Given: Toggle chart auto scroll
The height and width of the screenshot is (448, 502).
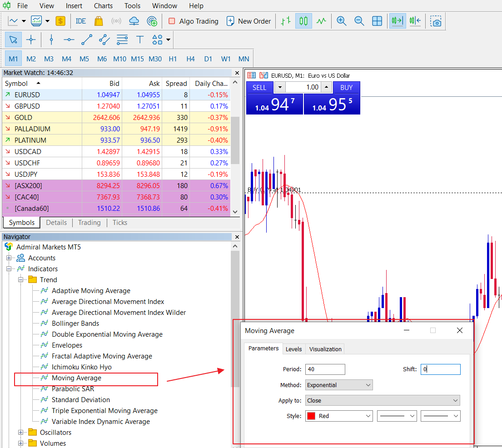Looking at the screenshot, I should pos(398,21).
